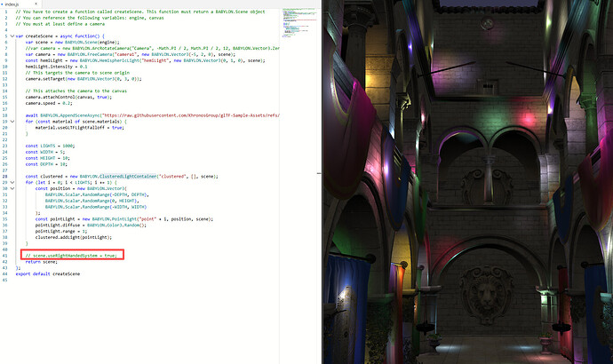Click the 'pointLight.diffuse' Color3.Random line
This screenshot has height=364, width=613.
92,226
